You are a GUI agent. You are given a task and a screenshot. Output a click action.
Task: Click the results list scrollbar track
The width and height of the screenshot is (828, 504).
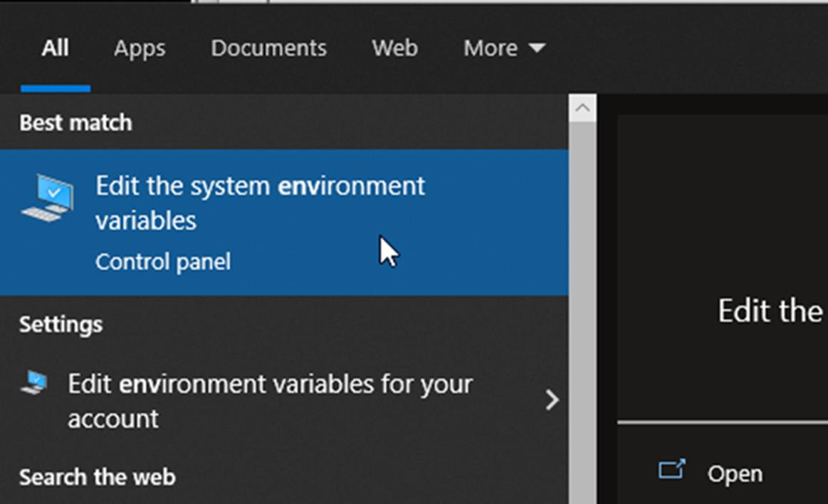pos(582,320)
